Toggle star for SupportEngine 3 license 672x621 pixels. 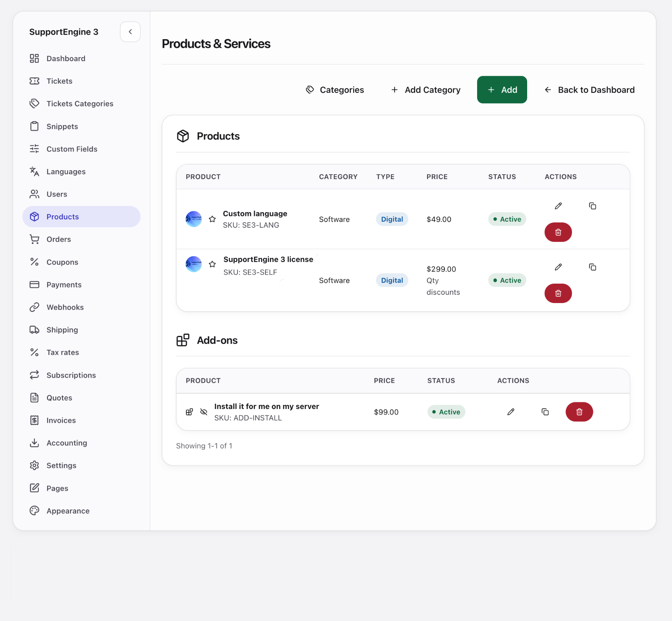(x=212, y=264)
